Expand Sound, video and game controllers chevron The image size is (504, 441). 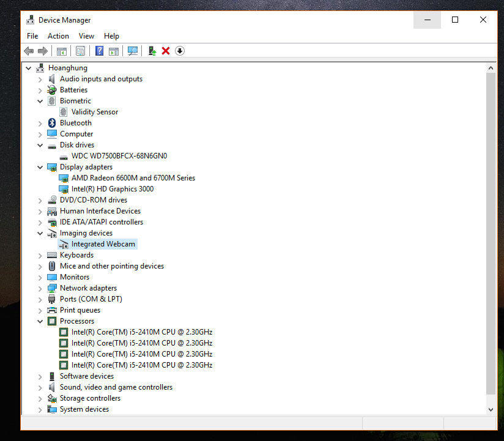40,388
